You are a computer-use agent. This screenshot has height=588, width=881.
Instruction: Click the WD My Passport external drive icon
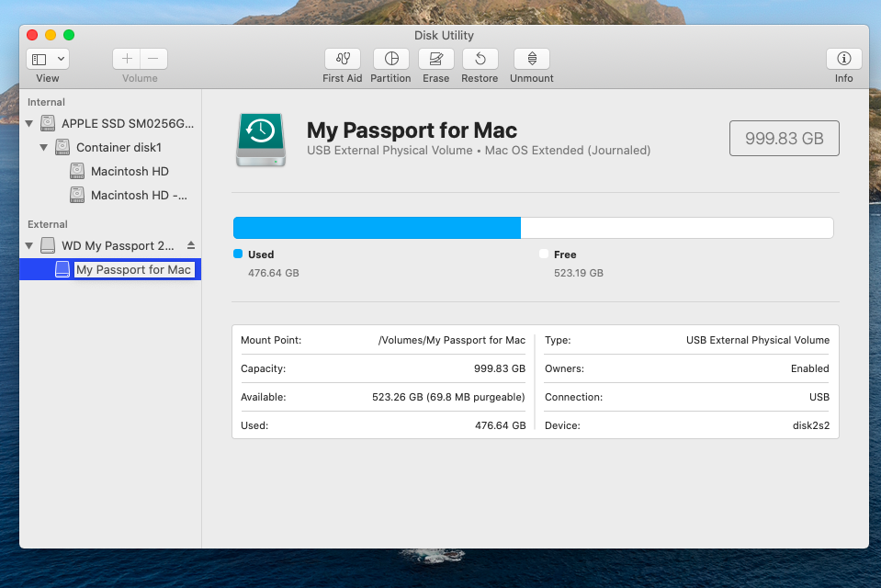pos(48,245)
